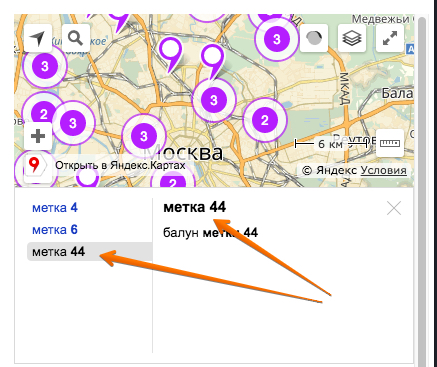Open the cluster 3 above Москва label
Screen dimensions: 437x367
coord(144,136)
